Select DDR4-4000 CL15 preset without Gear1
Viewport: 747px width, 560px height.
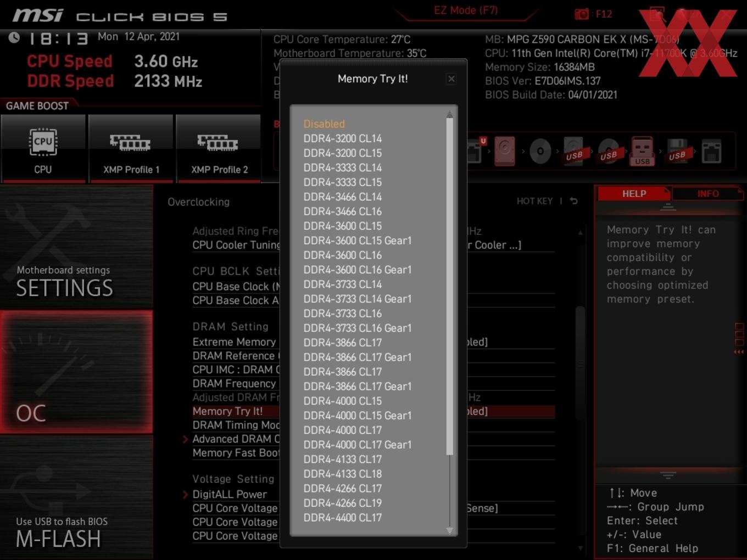(x=343, y=401)
